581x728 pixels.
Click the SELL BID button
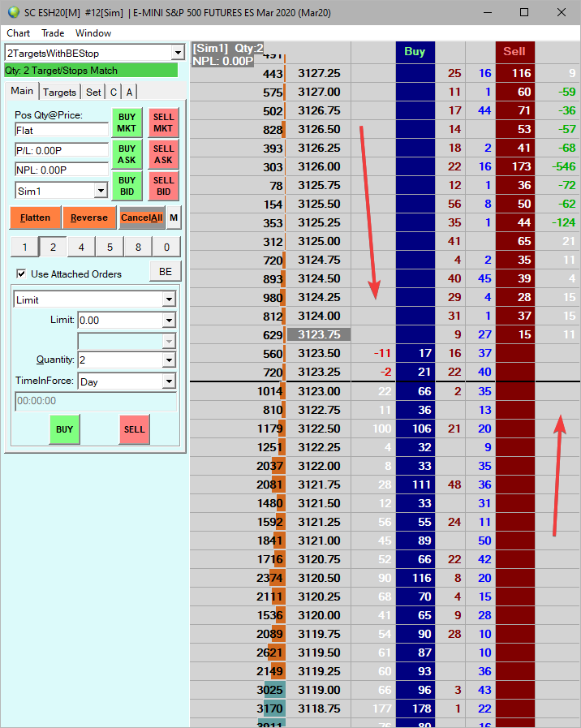pyautogui.click(x=163, y=186)
